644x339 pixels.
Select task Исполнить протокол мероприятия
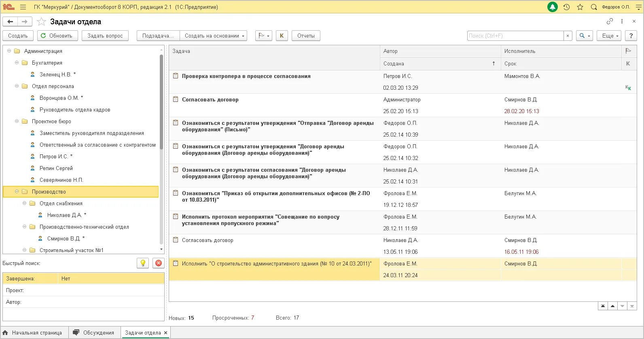261,220
